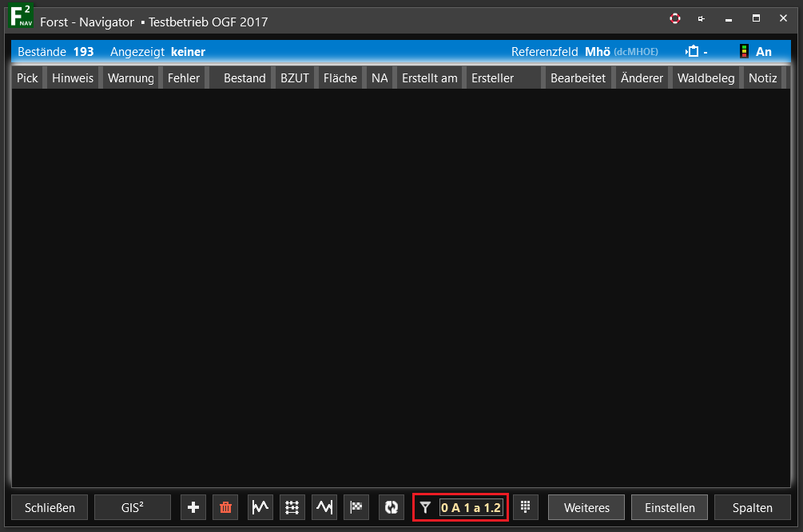Open help via the lifebuoy icon
The width and height of the screenshot is (803, 532).
(675, 19)
